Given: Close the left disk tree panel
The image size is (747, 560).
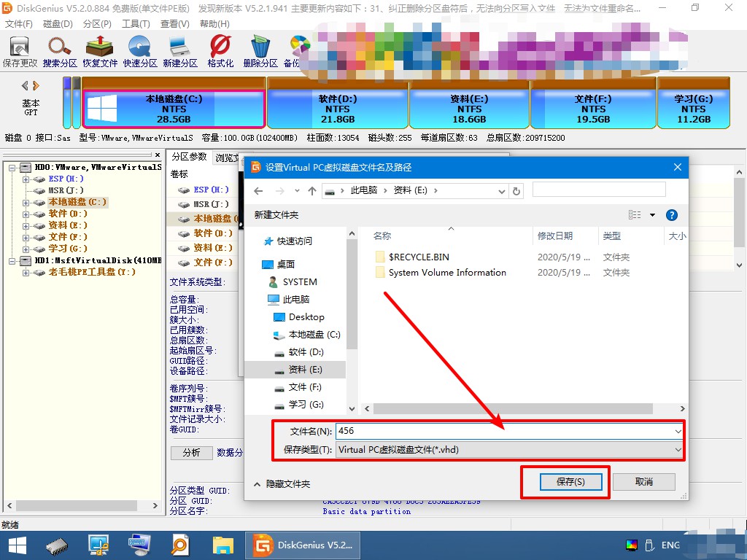Looking at the screenshot, I should [x=158, y=155].
